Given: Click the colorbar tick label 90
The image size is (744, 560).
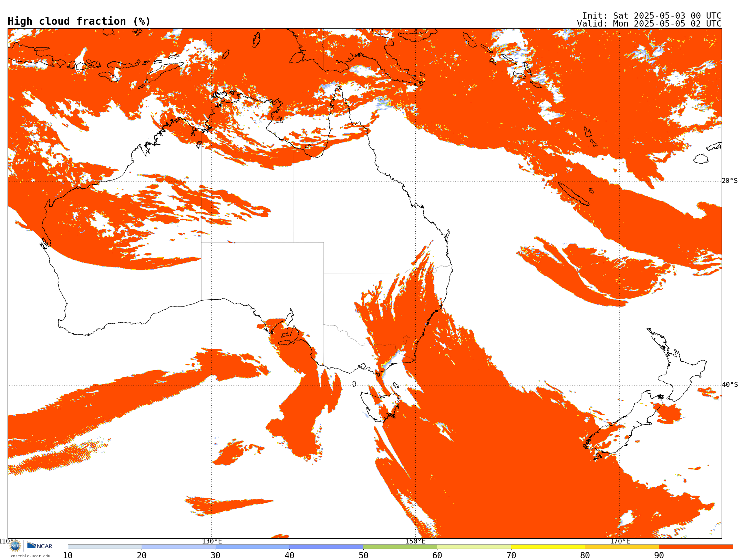Looking at the screenshot, I should (659, 556).
